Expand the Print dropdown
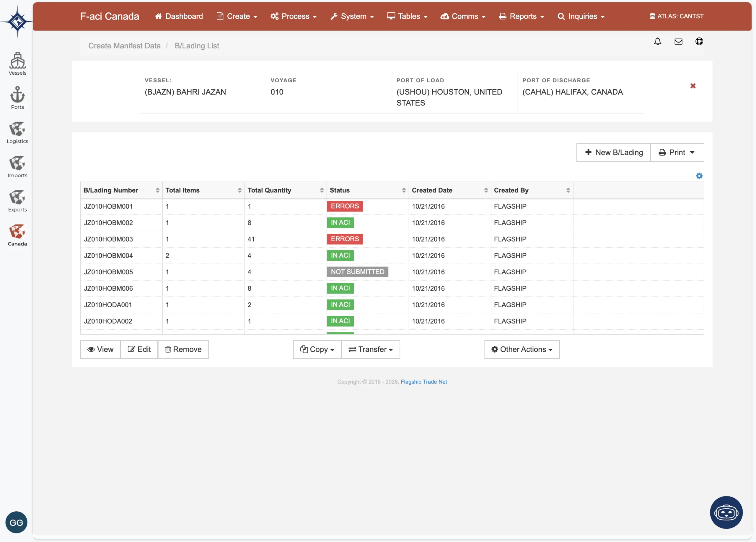The image size is (756, 542). coord(677,153)
